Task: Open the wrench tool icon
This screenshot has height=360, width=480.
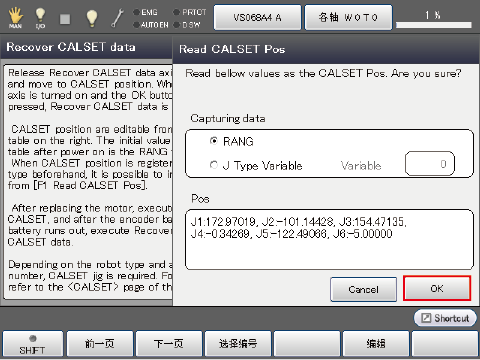Action: 117,18
